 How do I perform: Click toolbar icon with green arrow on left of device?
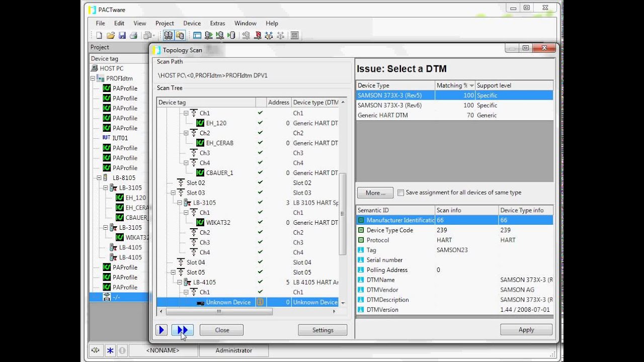220,35
